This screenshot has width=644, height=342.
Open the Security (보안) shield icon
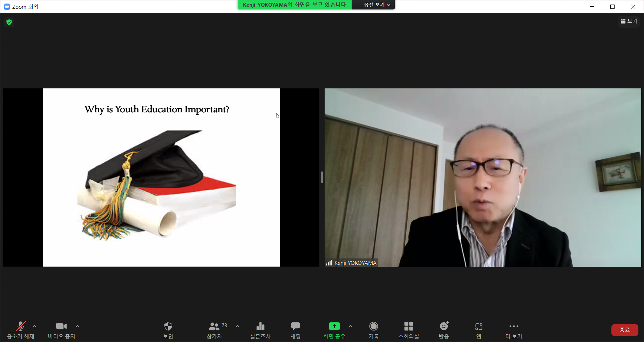[x=168, y=330]
